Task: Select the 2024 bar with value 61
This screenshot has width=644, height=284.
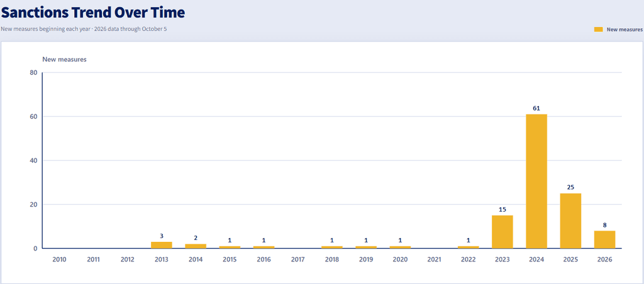Action: point(536,181)
